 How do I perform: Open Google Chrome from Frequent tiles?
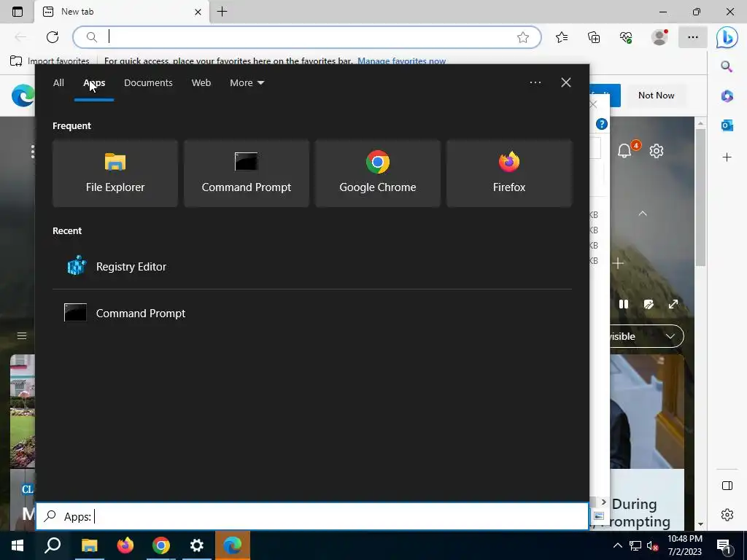(378, 174)
